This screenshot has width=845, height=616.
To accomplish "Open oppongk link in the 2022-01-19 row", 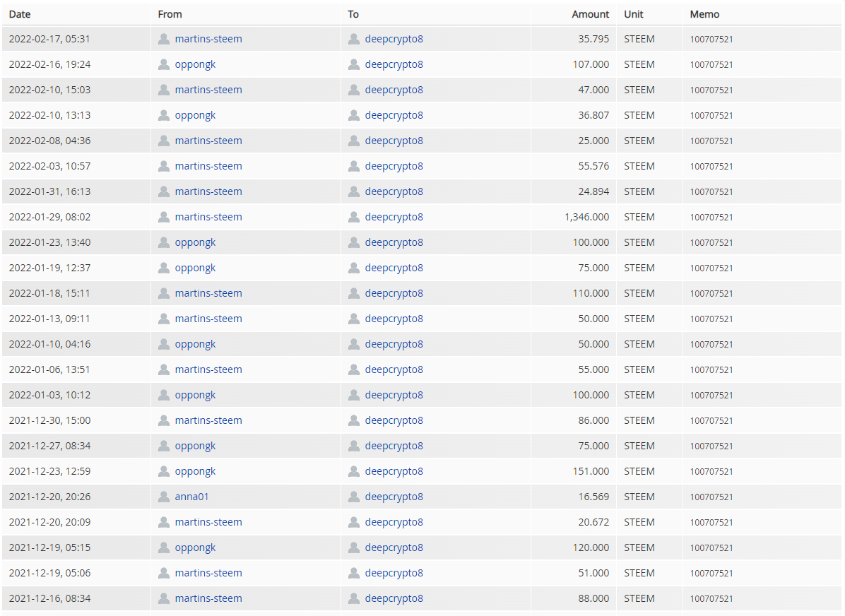I will (196, 268).
